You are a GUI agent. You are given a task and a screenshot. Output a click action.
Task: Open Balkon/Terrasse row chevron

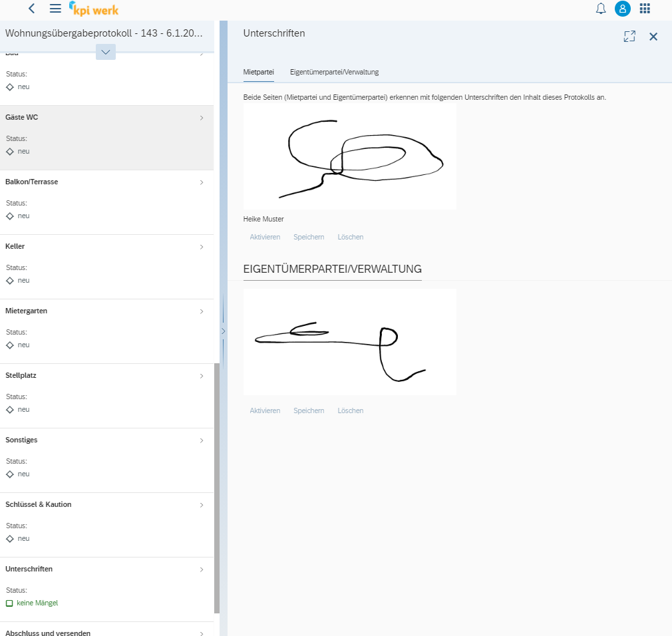click(202, 182)
